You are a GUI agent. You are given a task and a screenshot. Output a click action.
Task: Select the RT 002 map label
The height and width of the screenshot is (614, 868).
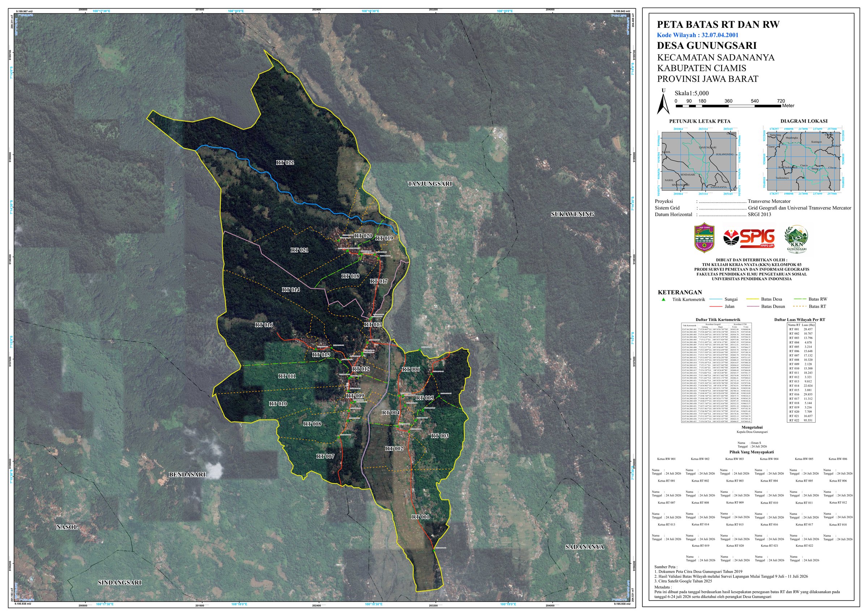click(x=394, y=449)
